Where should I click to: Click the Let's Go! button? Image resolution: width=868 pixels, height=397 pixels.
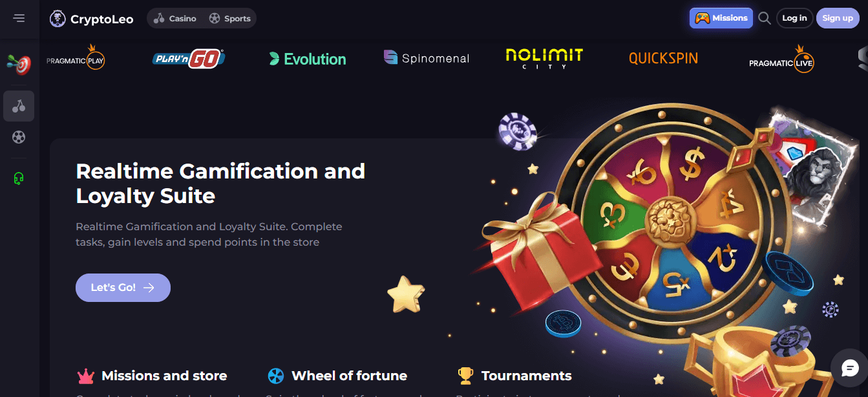(x=123, y=288)
